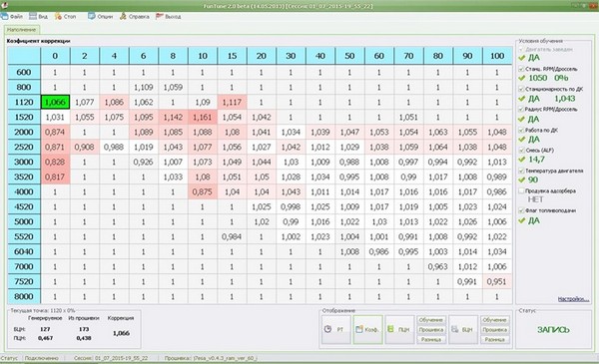Click the Вид toolbar icon
The width and height of the screenshot is (599, 364).
pos(33,16)
